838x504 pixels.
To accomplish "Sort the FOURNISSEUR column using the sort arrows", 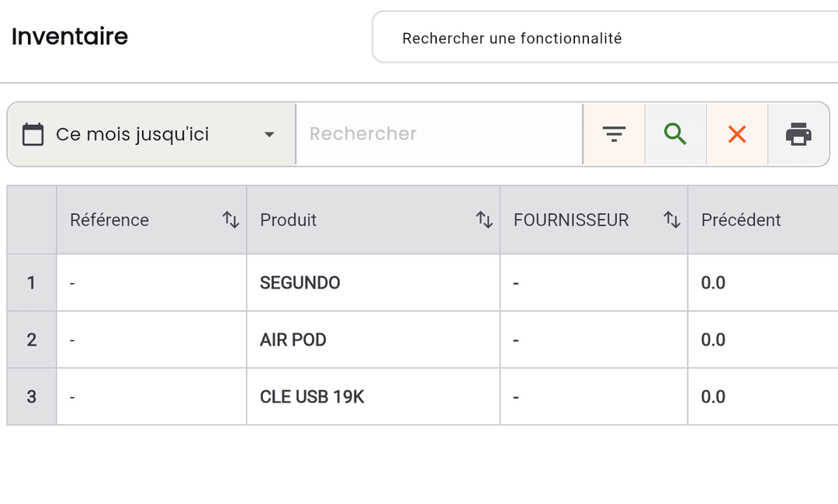I will pyautogui.click(x=672, y=219).
